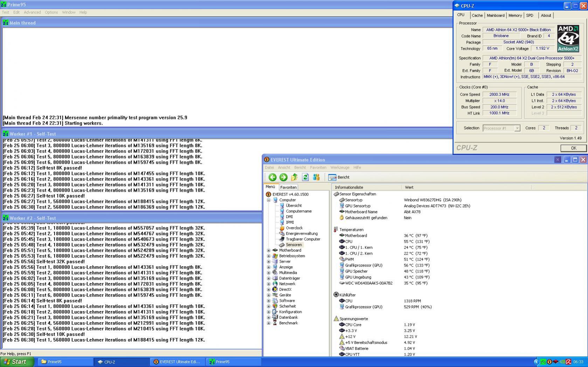The image size is (588, 367).
Task: Select the Geräte tree entry
Action: pyautogui.click(x=285, y=295)
